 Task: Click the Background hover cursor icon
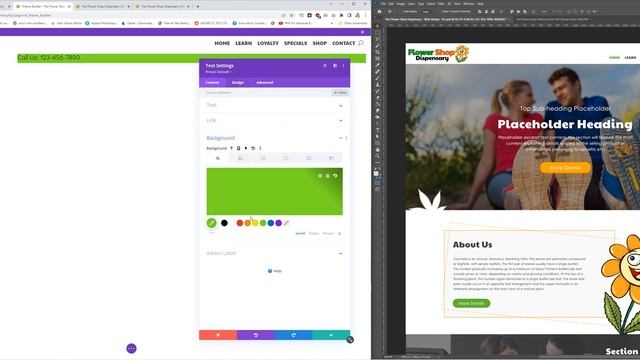[x=246, y=148]
